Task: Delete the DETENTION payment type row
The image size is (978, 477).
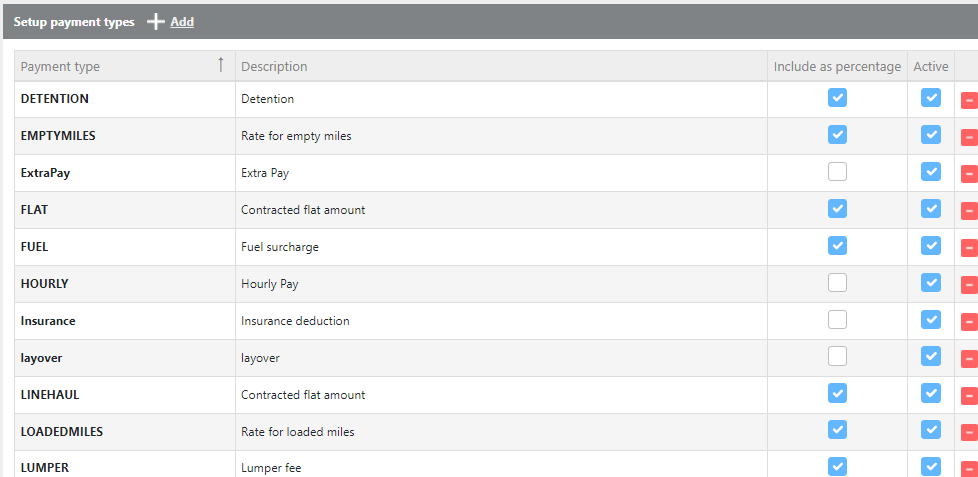Action: [969, 100]
